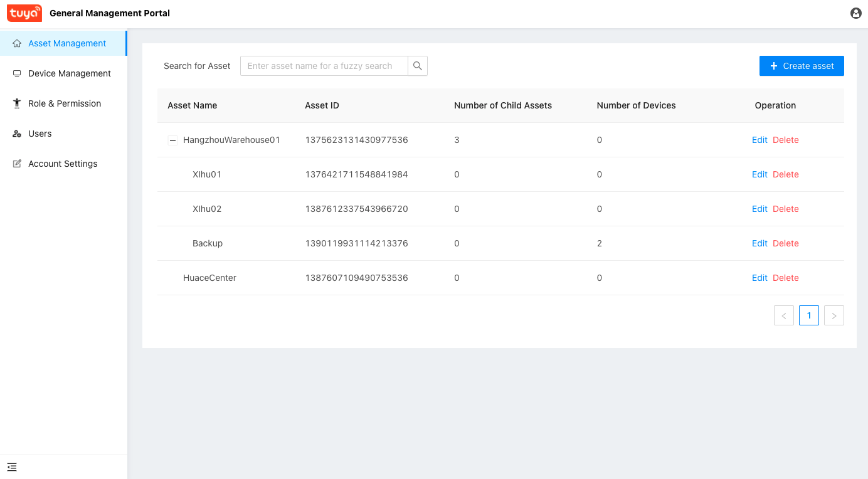Open Users in the sidebar
This screenshot has width=868, height=479.
40,134
